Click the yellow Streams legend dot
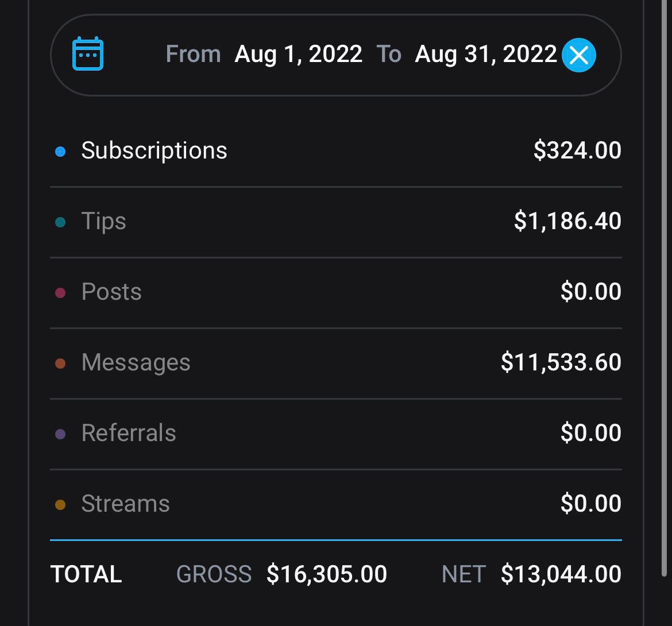This screenshot has height=626, width=672. tap(60, 505)
